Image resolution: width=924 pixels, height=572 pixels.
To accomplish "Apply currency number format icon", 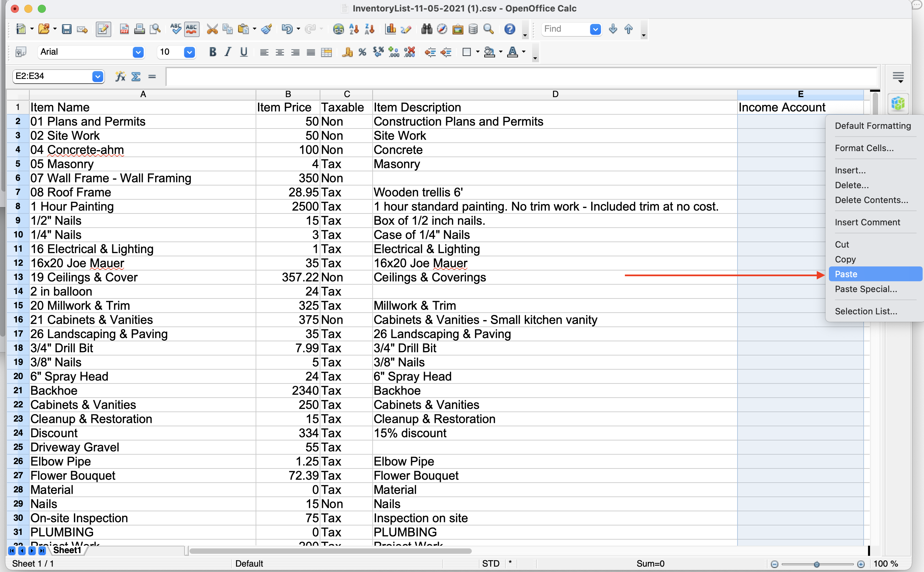I will pyautogui.click(x=347, y=52).
